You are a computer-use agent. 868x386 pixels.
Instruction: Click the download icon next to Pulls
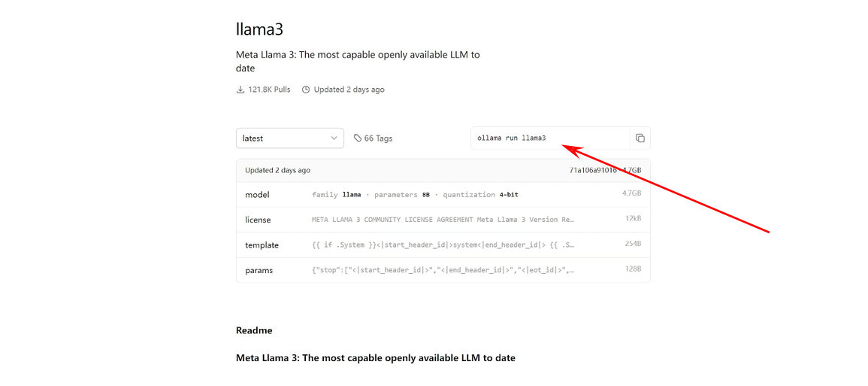coord(240,90)
